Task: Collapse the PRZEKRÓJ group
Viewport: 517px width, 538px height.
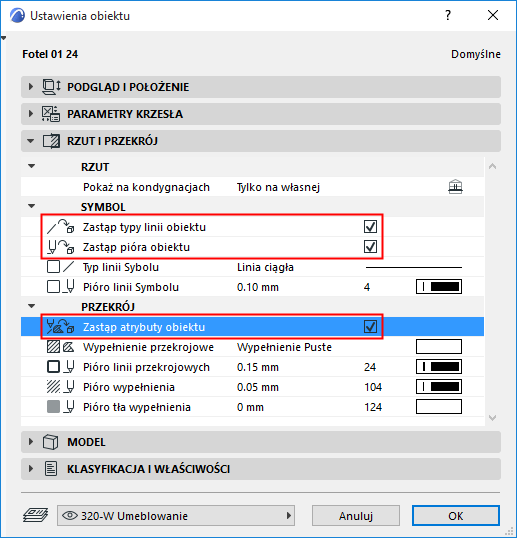Action: coord(32,306)
